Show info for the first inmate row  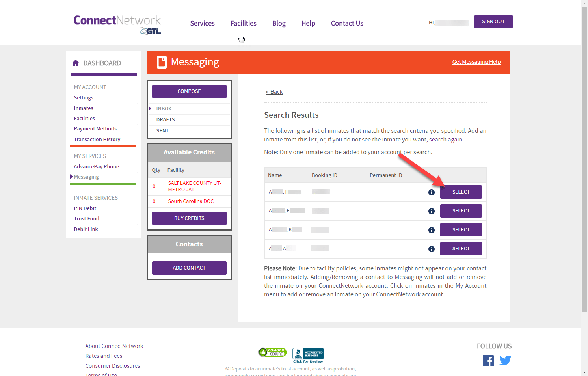coord(432,192)
